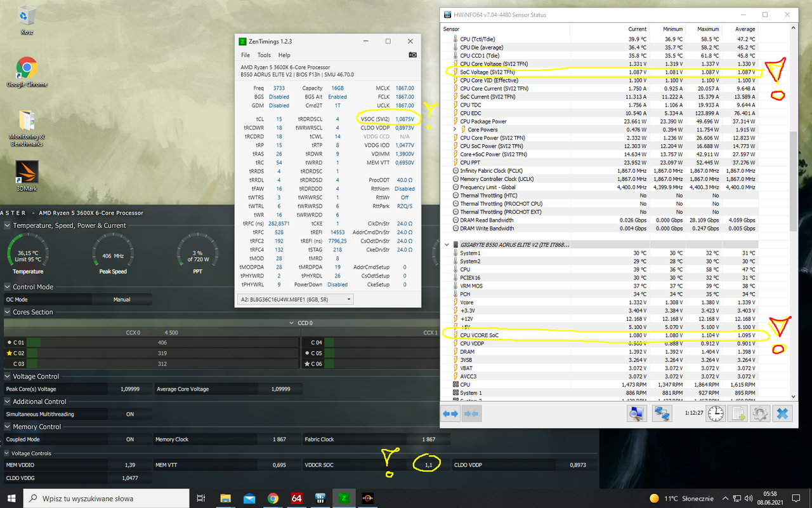Click the Peak Speed gauge
The image size is (812, 508).
[114, 254]
